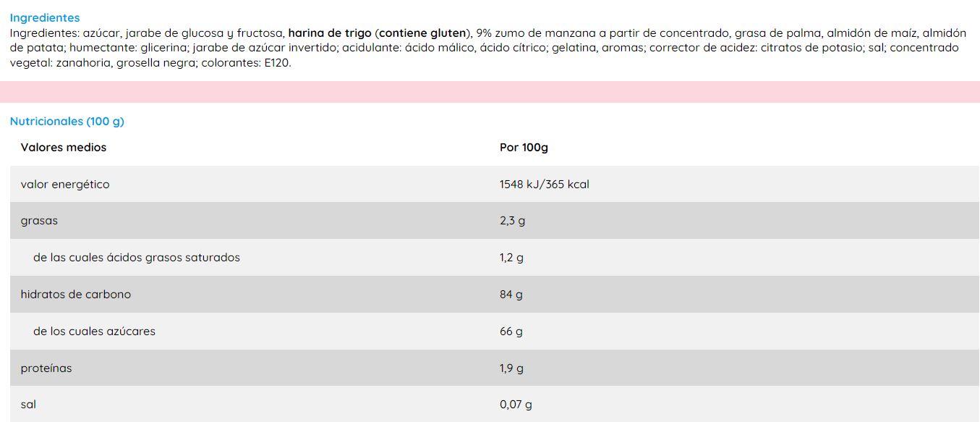Select the proteínas row label
Viewport: 980px width, 422px height.
[x=46, y=368]
